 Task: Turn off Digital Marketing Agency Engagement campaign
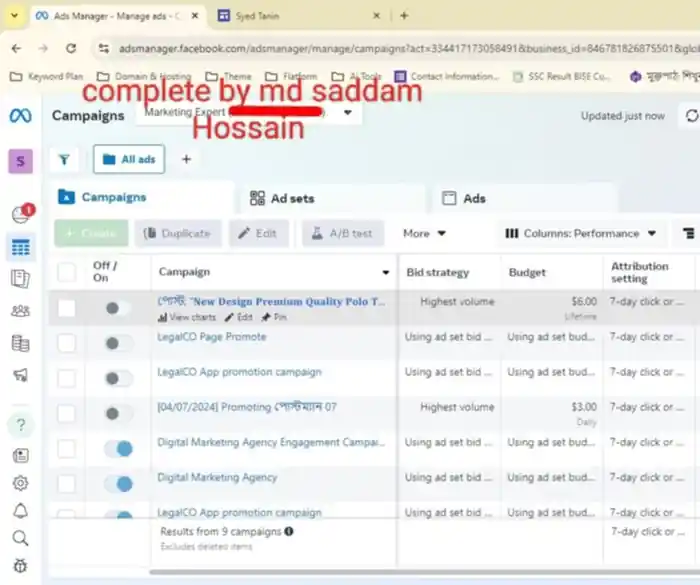118,448
